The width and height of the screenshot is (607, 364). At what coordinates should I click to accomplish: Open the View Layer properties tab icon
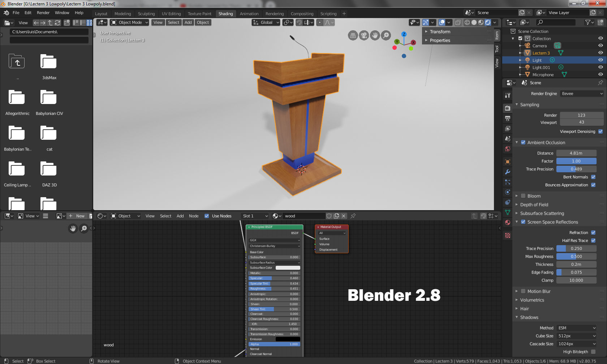508,129
